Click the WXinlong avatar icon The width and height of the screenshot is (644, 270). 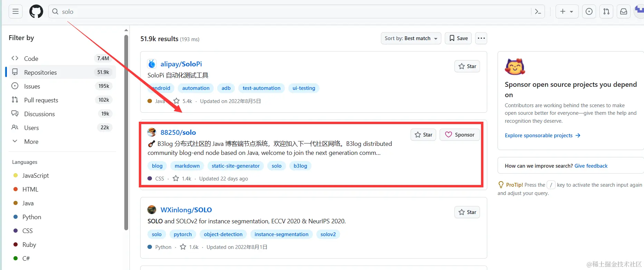point(152,210)
